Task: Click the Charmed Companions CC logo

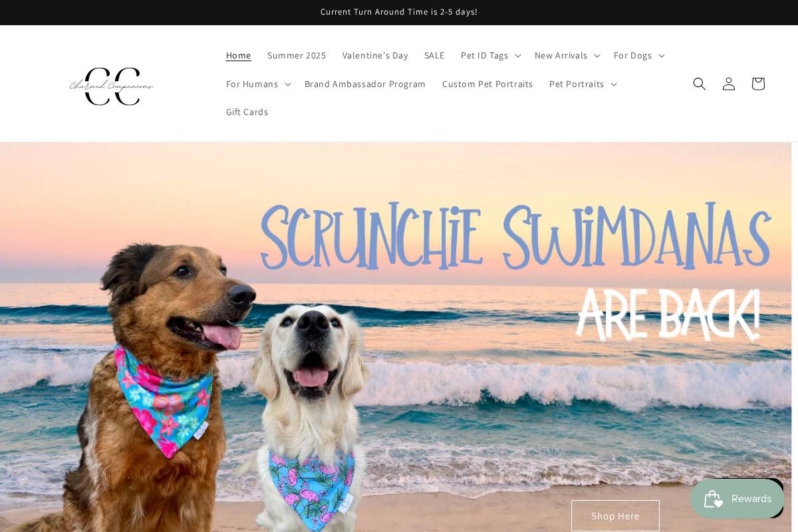Action: (112, 86)
